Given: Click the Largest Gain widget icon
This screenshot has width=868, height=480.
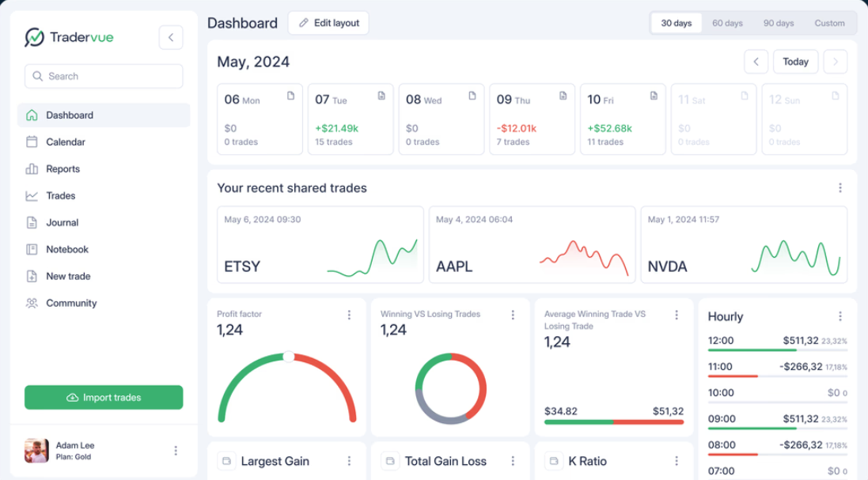Looking at the screenshot, I should click(x=226, y=461).
